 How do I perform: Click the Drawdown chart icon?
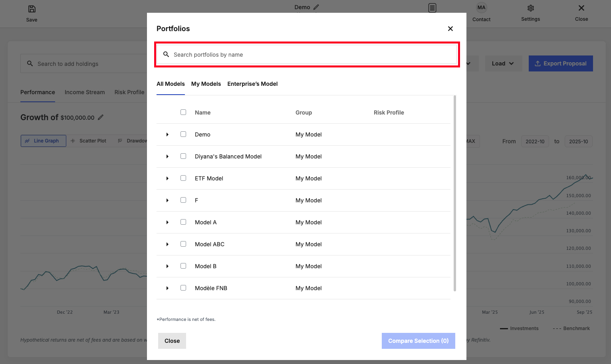point(120,141)
